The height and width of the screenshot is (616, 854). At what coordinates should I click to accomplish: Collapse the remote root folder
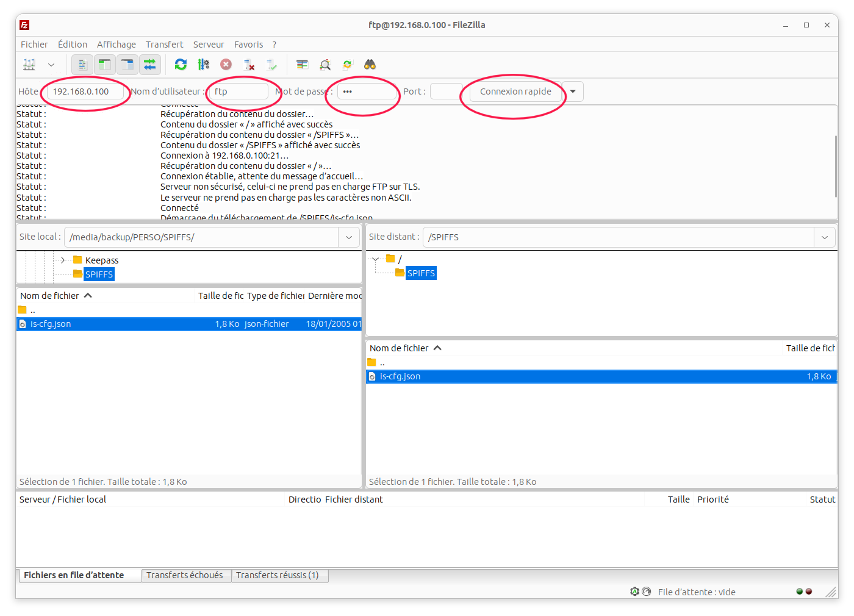pyautogui.click(x=375, y=259)
